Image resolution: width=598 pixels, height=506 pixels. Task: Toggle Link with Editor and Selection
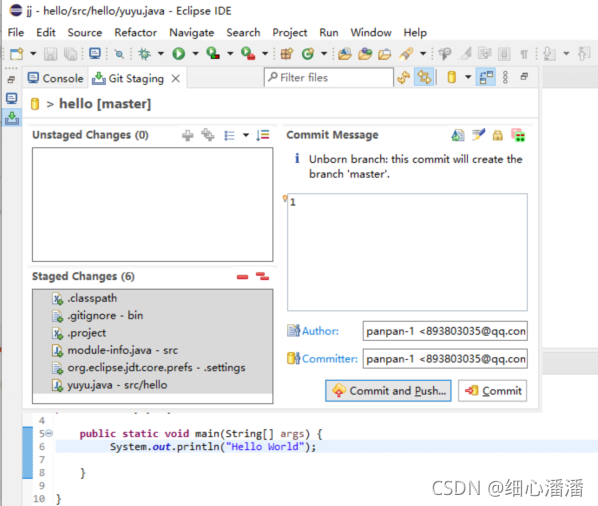(424, 77)
